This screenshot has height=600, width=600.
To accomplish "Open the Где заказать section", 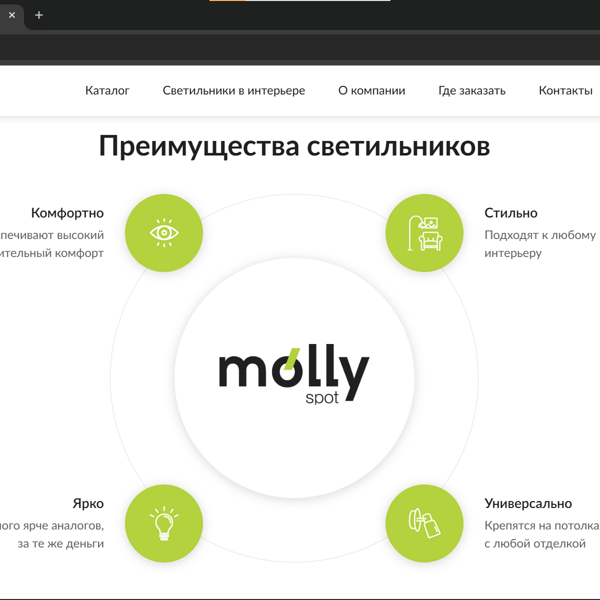I will (x=472, y=90).
